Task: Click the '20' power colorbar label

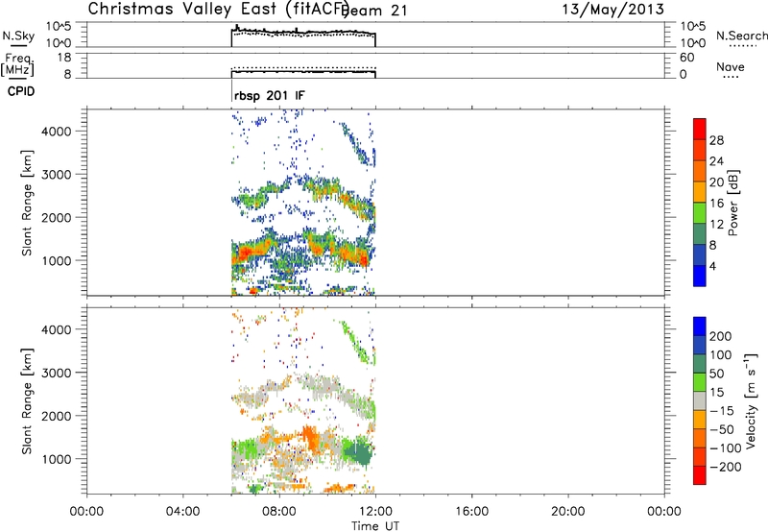Action: [x=716, y=182]
